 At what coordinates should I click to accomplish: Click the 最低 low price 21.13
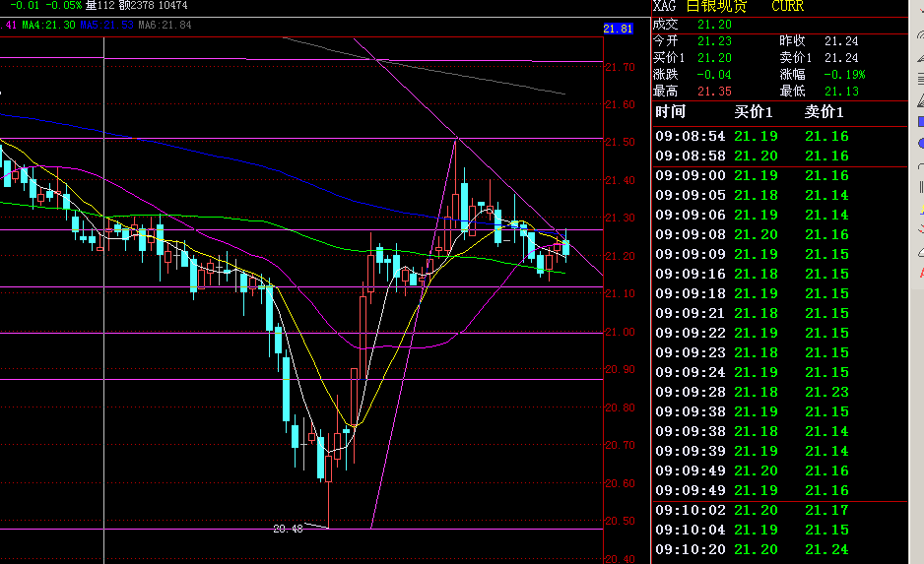pyautogui.click(x=841, y=92)
